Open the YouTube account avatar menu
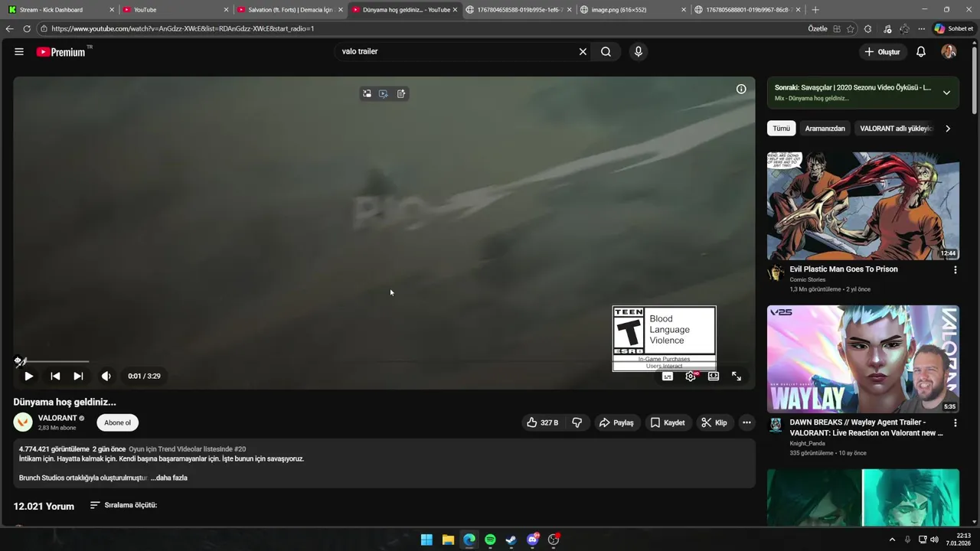Viewport: 980px width, 551px height. (x=949, y=52)
